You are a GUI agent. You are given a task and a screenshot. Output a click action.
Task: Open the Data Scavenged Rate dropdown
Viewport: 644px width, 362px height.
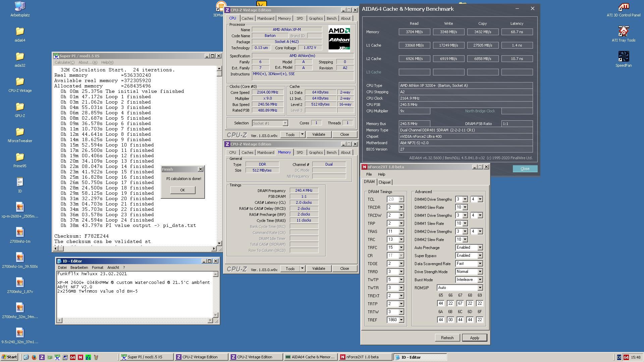480,264
